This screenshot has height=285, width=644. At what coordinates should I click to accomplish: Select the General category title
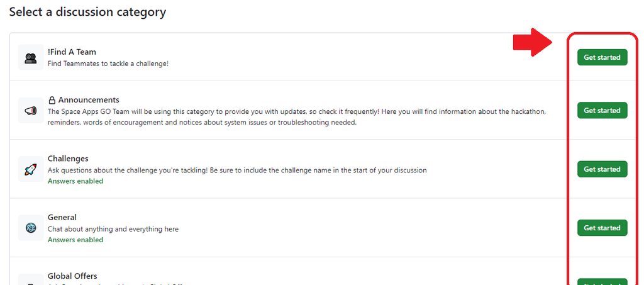tap(62, 217)
